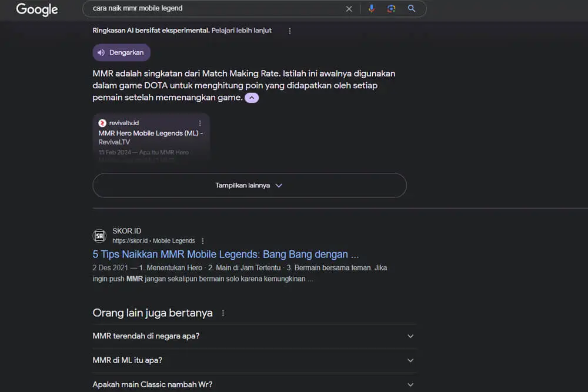Collapse the AI summary with the up arrow
588x392 pixels.
tap(252, 97)
